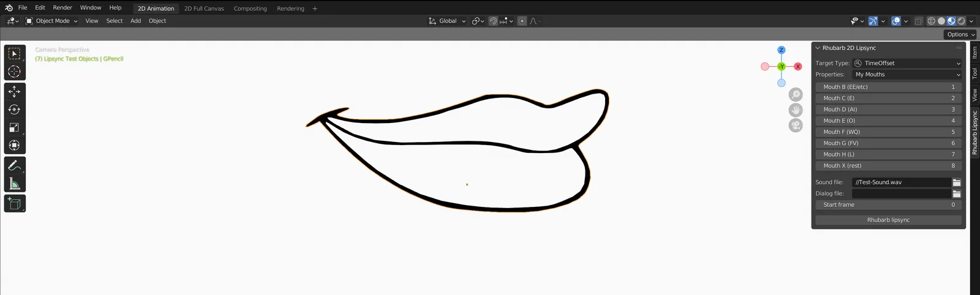Click the Mouth E (O) value slider

point(888,121)
